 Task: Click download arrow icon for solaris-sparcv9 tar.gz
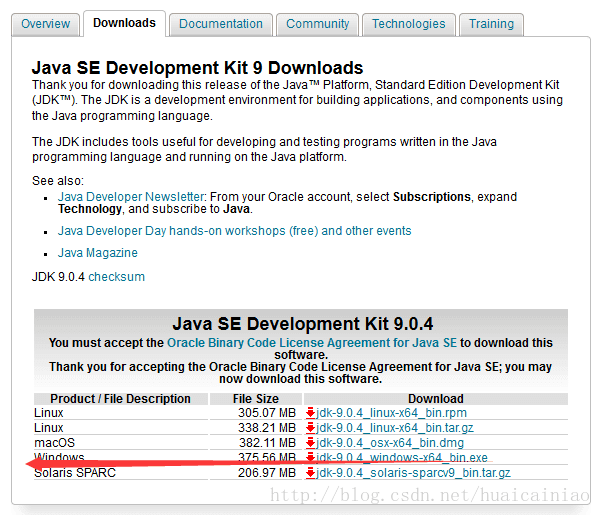coord(310,473)
